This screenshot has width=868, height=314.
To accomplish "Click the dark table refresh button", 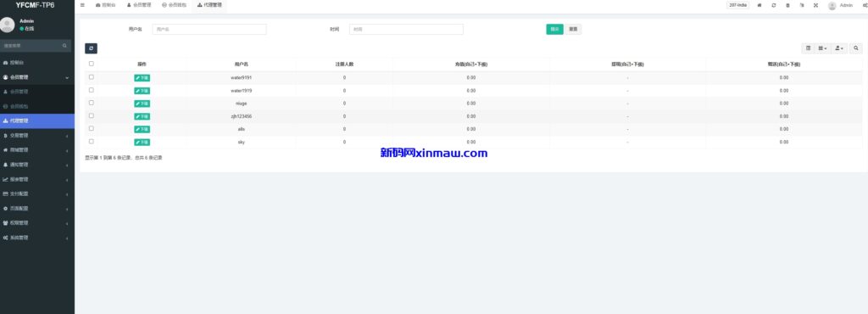I will point(92,48).
